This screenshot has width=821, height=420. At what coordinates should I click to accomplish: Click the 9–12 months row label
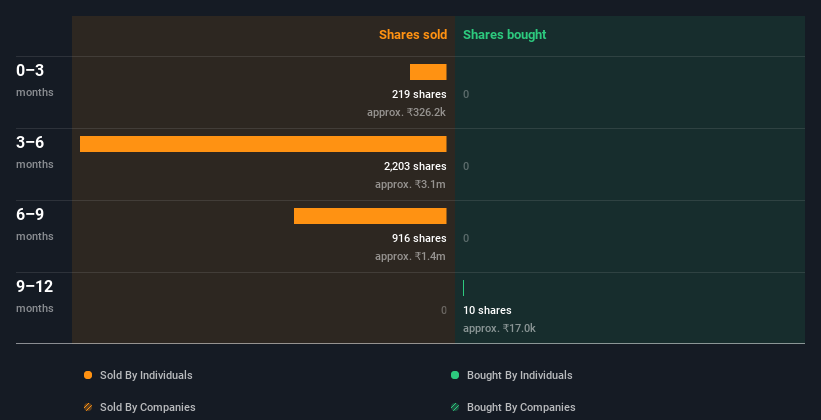coord(35,296)
